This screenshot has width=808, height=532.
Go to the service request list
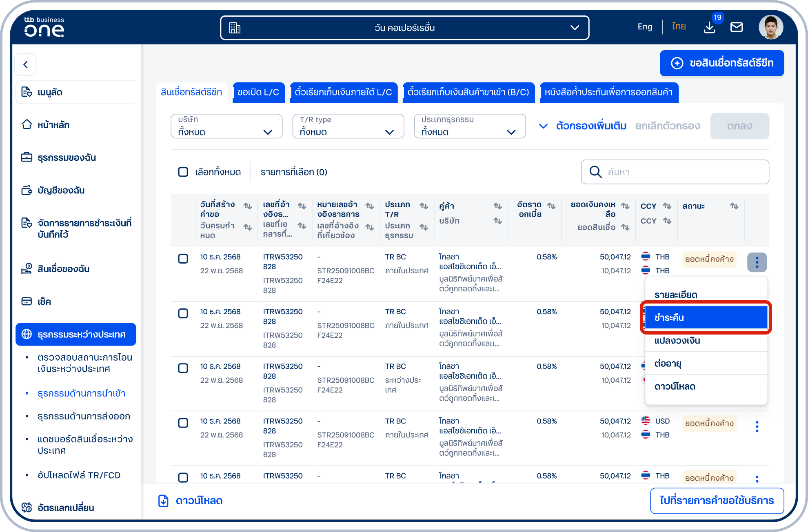click(717, 501)
